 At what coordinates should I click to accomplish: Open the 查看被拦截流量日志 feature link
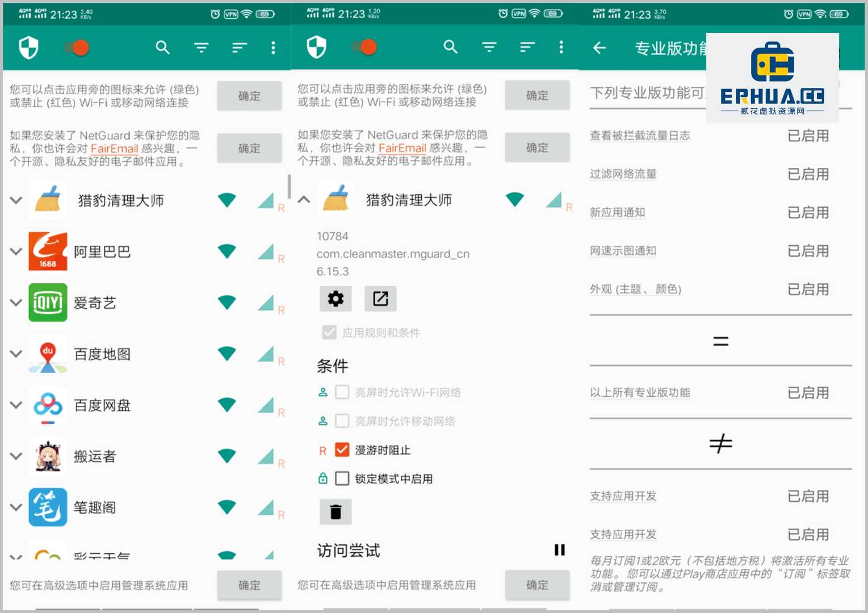tap(640, 136)
